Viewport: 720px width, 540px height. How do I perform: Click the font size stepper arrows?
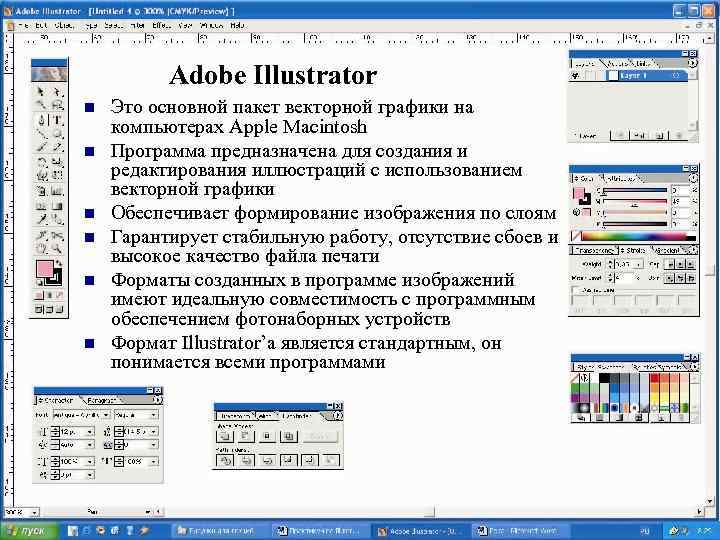point(55,432)
